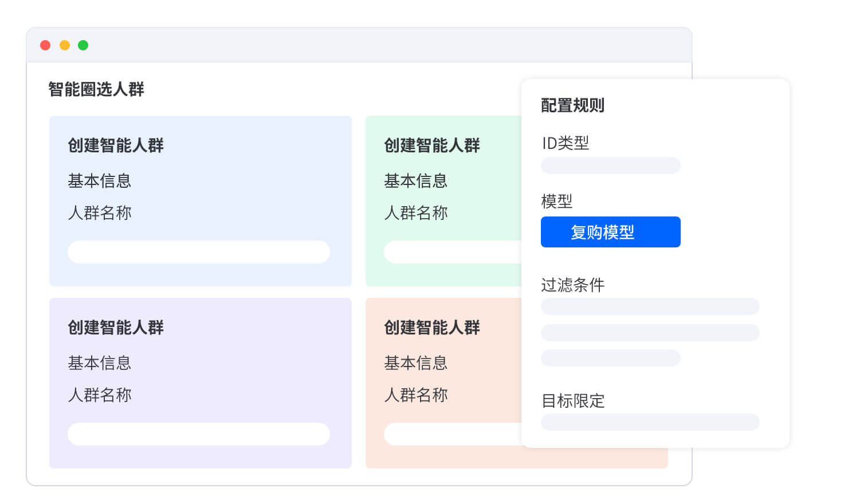Focus the 人群名称 input in orange card
Screen dimensions: 848x504
[453, 434]
